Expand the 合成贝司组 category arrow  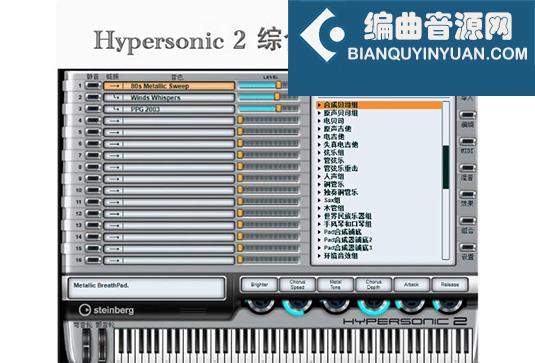click(x=320, y=105)
